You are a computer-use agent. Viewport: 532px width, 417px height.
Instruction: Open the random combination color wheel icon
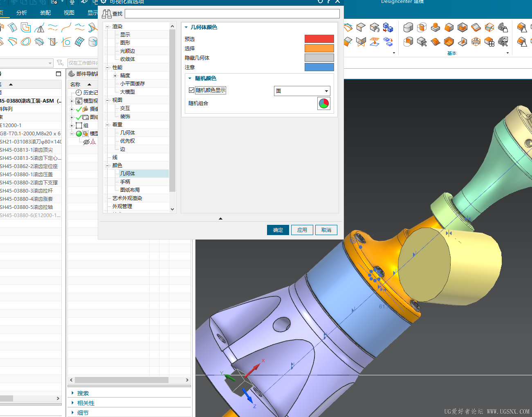[323, 103]
